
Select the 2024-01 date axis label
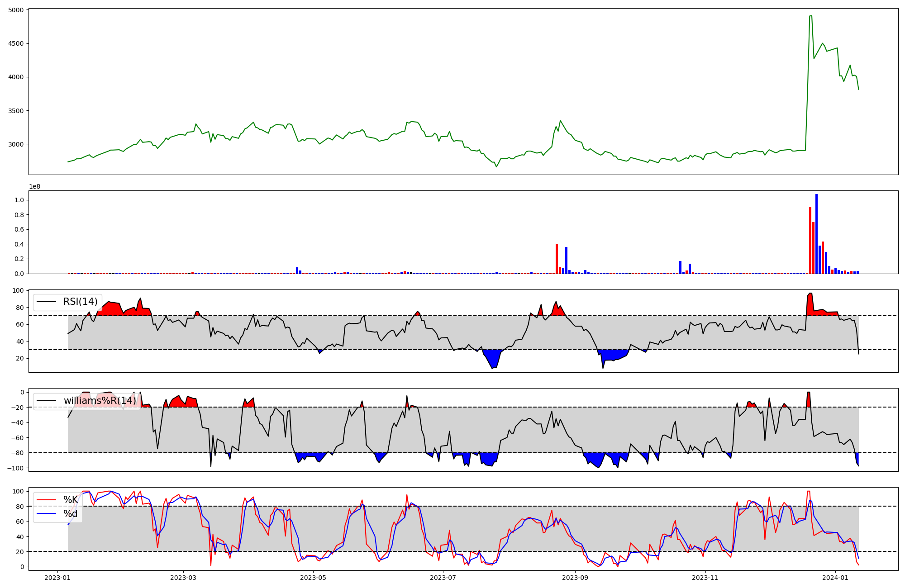[x=835, y=578]
